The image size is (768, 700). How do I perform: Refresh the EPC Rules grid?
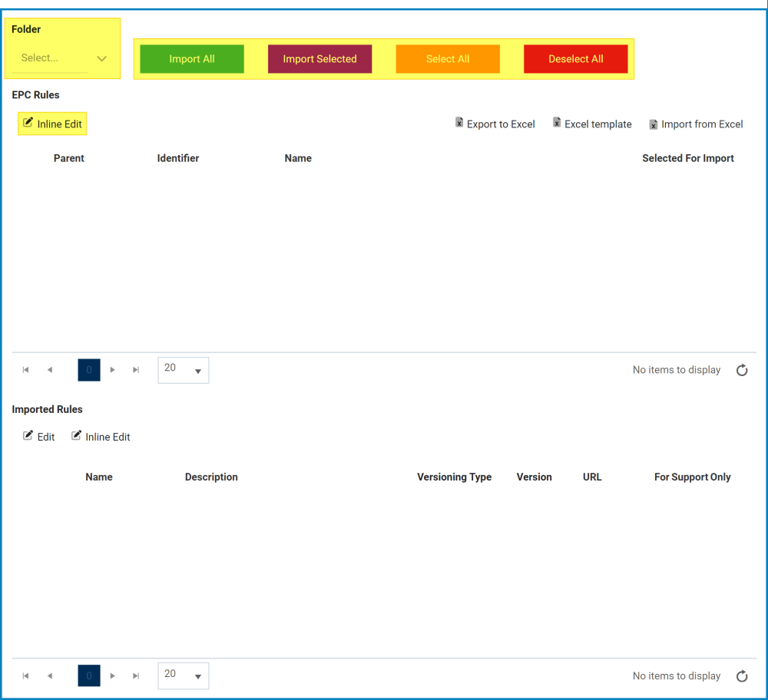tap(742, 370)
